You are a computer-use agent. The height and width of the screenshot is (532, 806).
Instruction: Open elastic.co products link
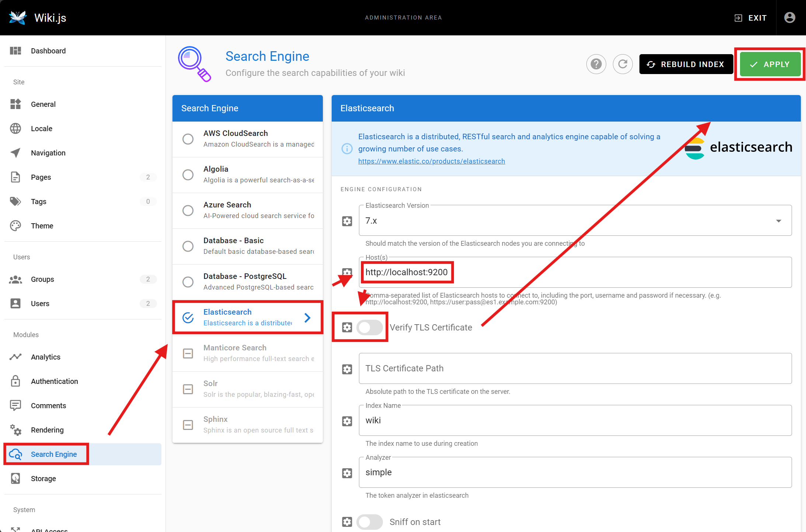pos(432,161)
